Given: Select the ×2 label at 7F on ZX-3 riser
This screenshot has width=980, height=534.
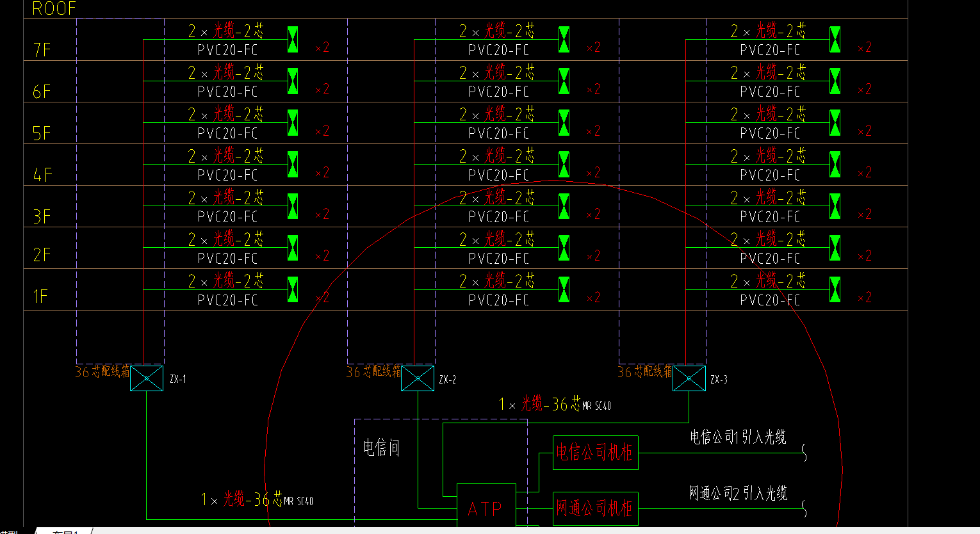Looking at the screenshot, I should click(x=865, y=47).
